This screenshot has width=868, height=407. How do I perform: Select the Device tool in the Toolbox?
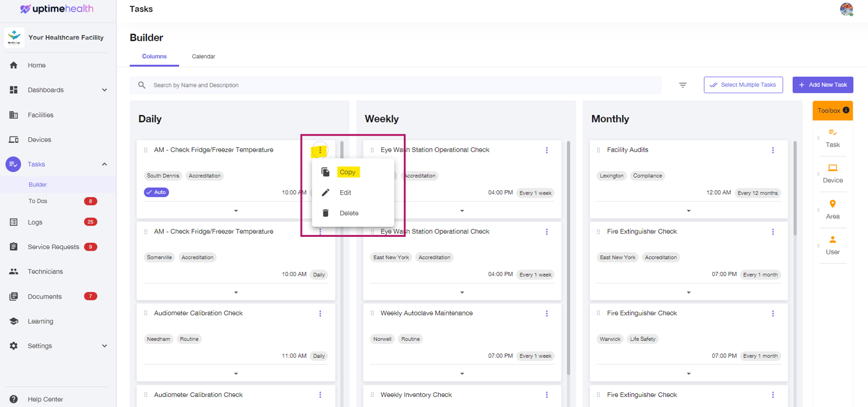pyautogui.click(x=832, y=174)
